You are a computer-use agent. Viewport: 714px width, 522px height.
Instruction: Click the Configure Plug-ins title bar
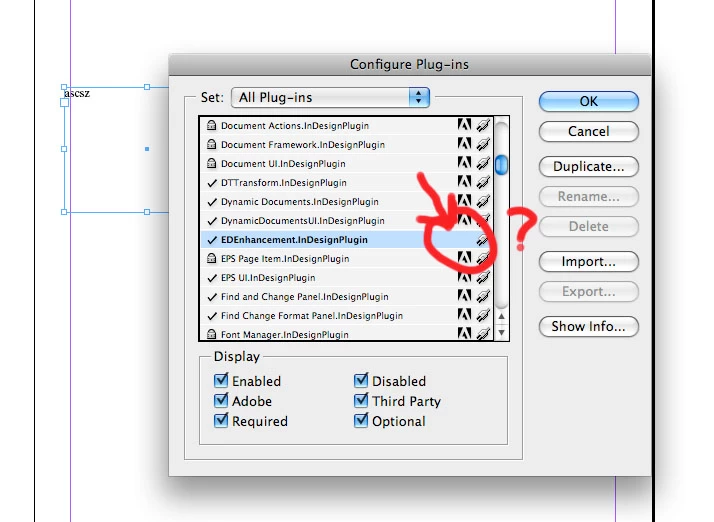(409, 64)
